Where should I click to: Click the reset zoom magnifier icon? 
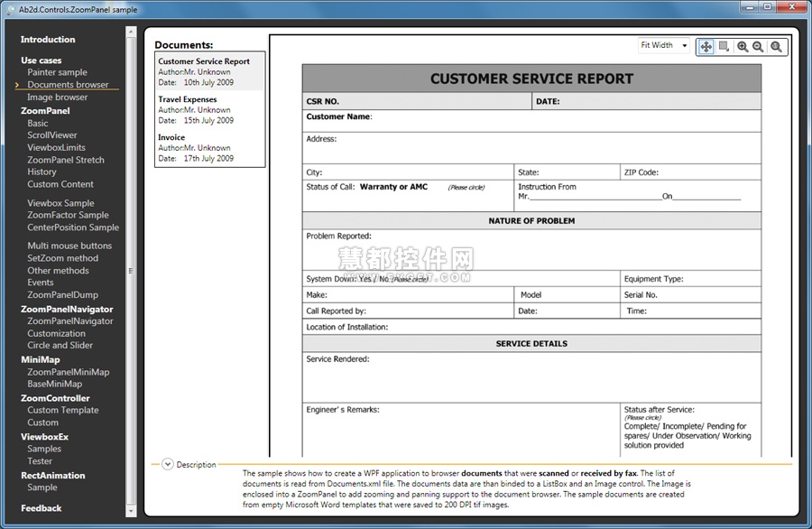point(775,46)
